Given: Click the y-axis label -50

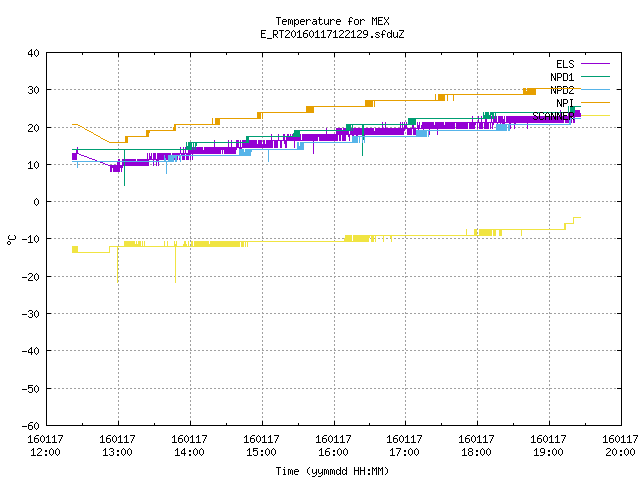Looking at the screenshot, I should 31,389.
